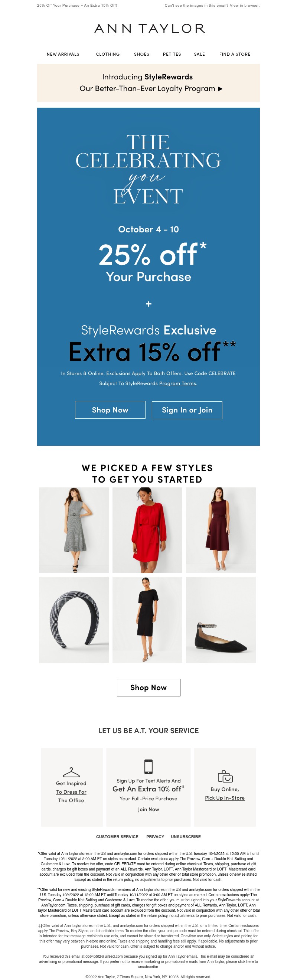Select the plaid headband thumbnail

(x=74, y=620)
